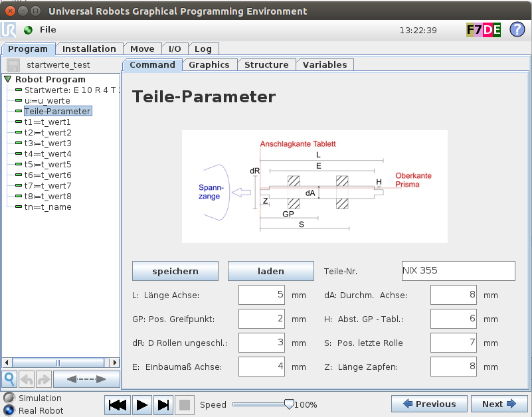Select the Startwerte node in tree

coord(68,90)
